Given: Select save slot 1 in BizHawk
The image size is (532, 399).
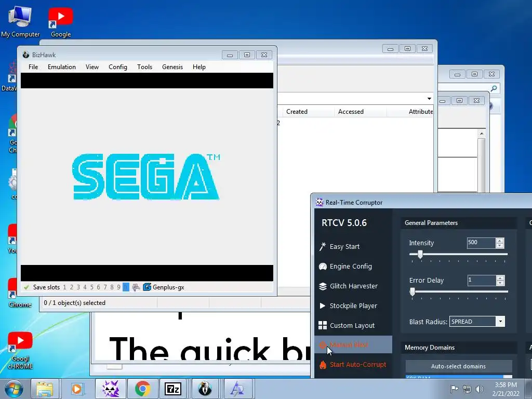Looking at the screenshot, I should 65,287.
